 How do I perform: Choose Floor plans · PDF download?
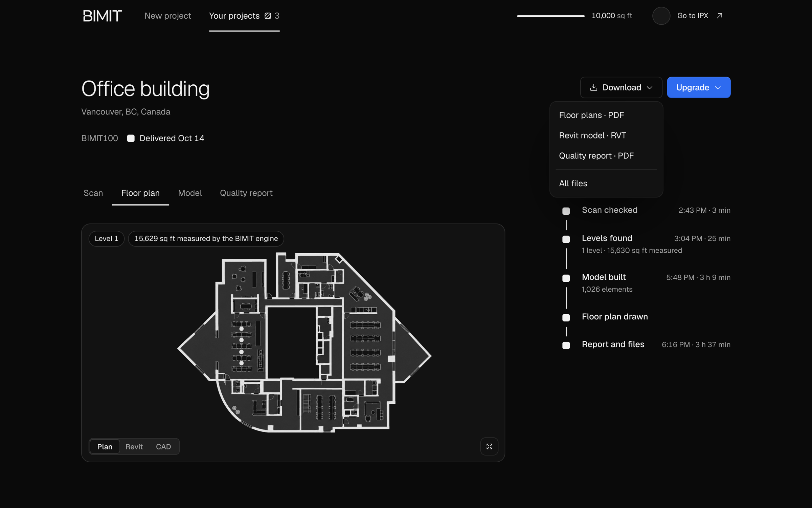(606, 115)
